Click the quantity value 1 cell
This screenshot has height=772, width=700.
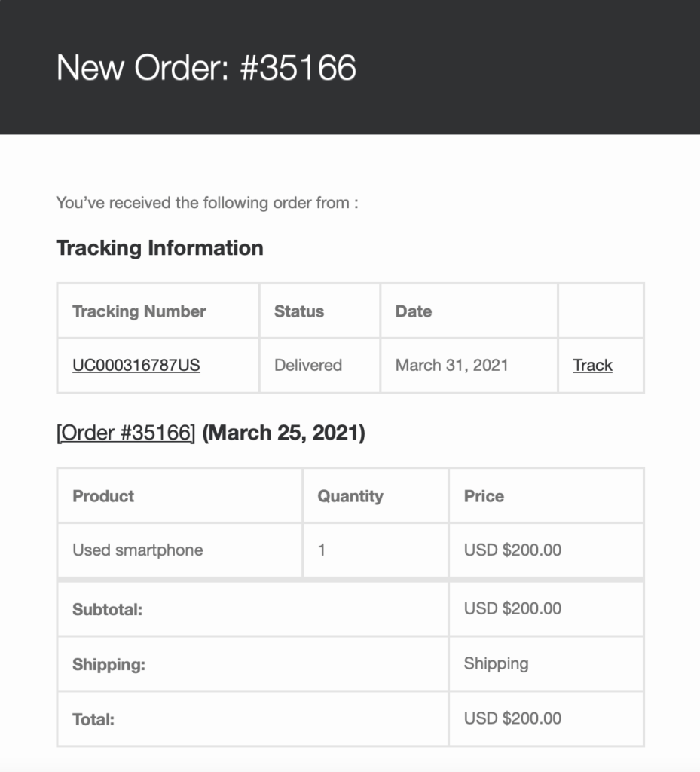[x=375, y=550]
